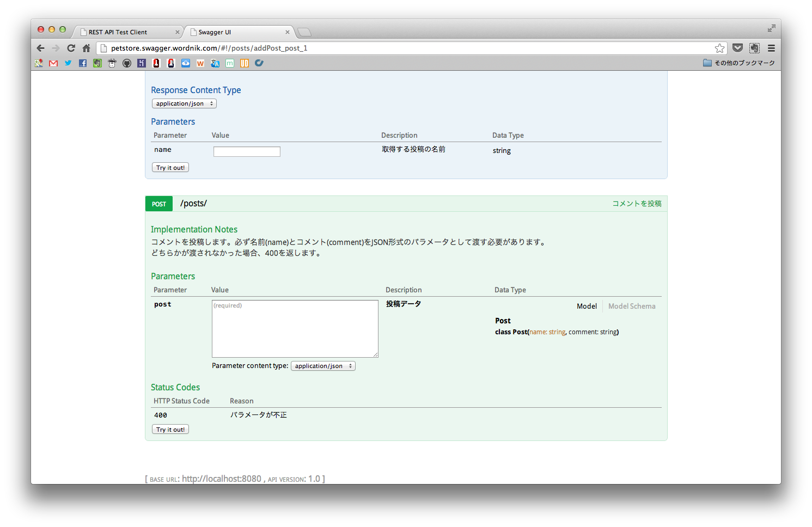Open Gmail from the bookmarks bar

click(x=53, y=63)
